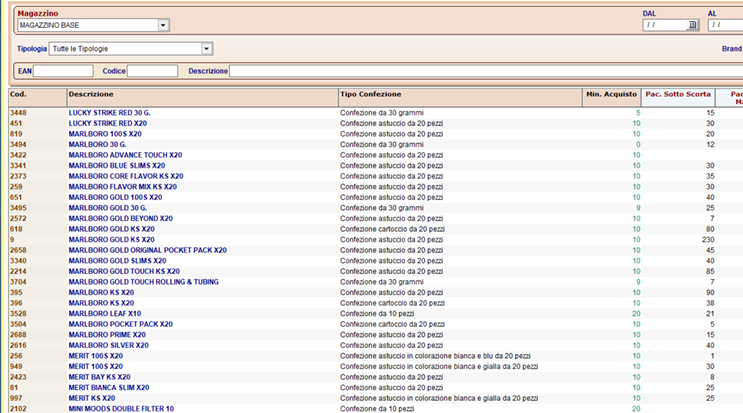This screenshot has width=743, height=413.
Task: Click Pac. Sotto Scorta value 90
Action: point(710,293)
